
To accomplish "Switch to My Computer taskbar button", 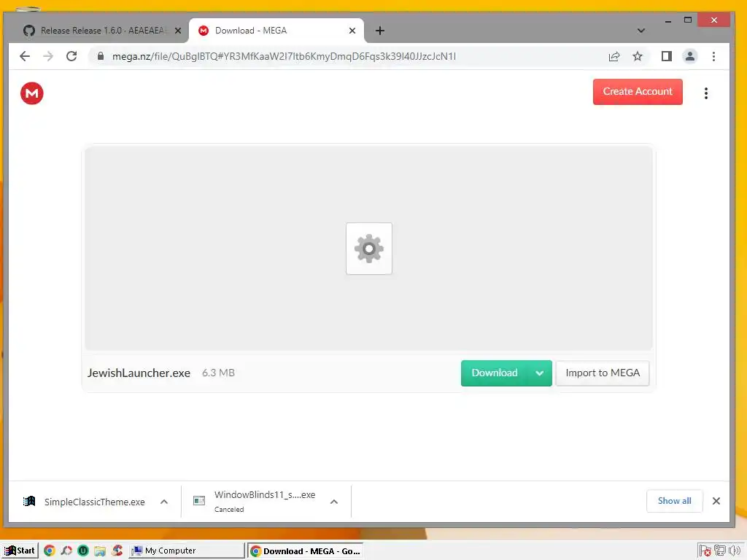I will [187, 551].
